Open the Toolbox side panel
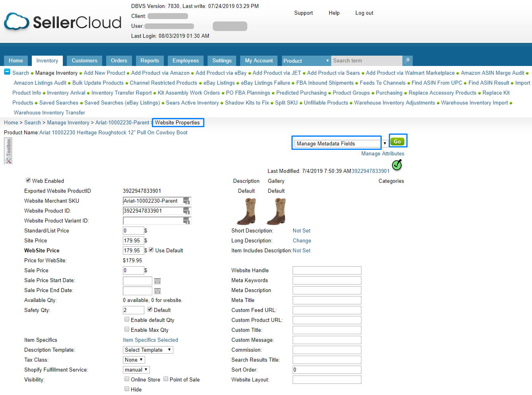This screenshot has height=395, width=532. [8, 151]
